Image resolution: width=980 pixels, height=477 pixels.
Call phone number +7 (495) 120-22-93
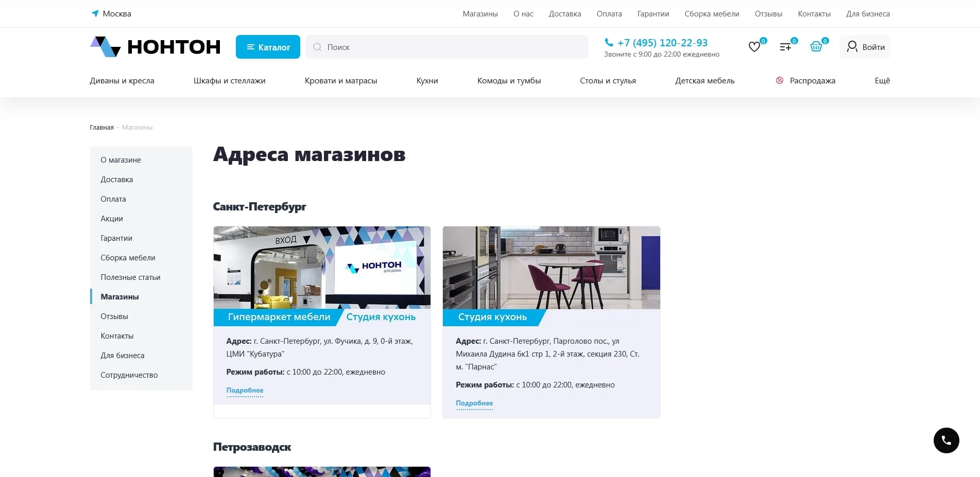pyautogui.click(x=662, y=43)
